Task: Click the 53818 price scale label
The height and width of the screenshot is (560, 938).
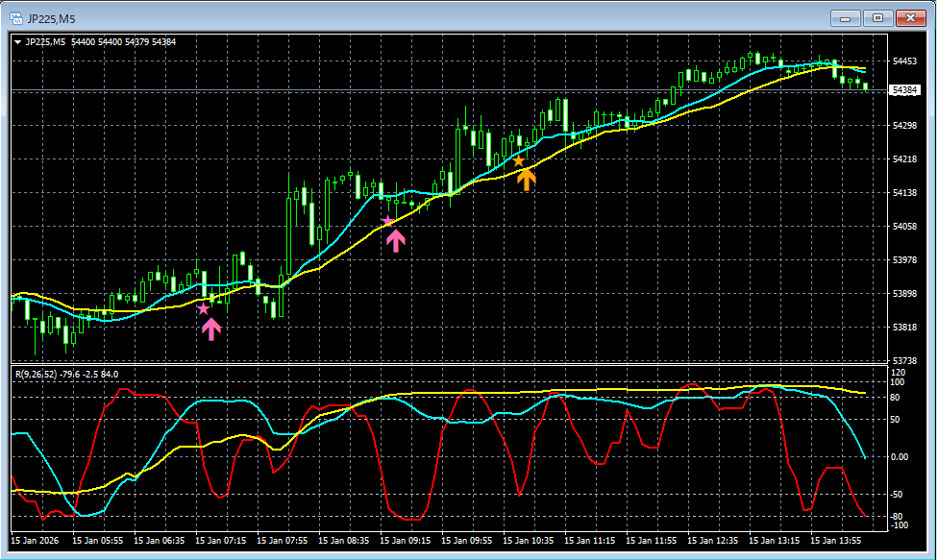Action: tap(904, 327)
